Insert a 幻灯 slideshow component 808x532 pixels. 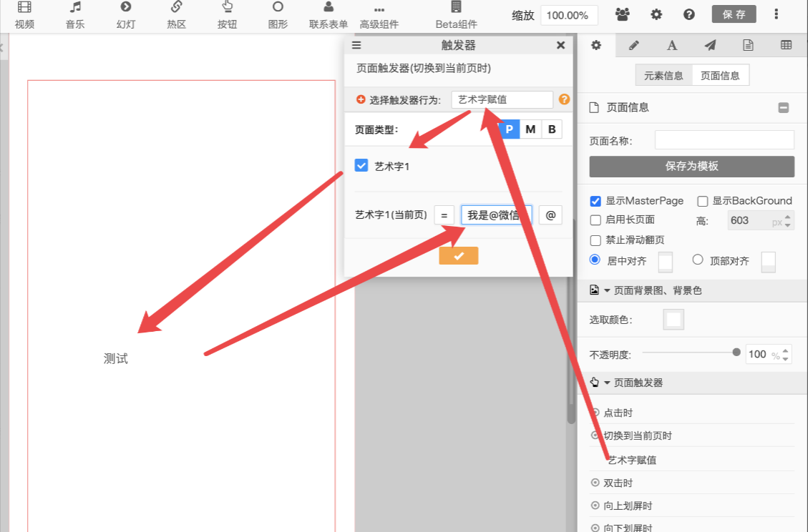tap(126, 14)
